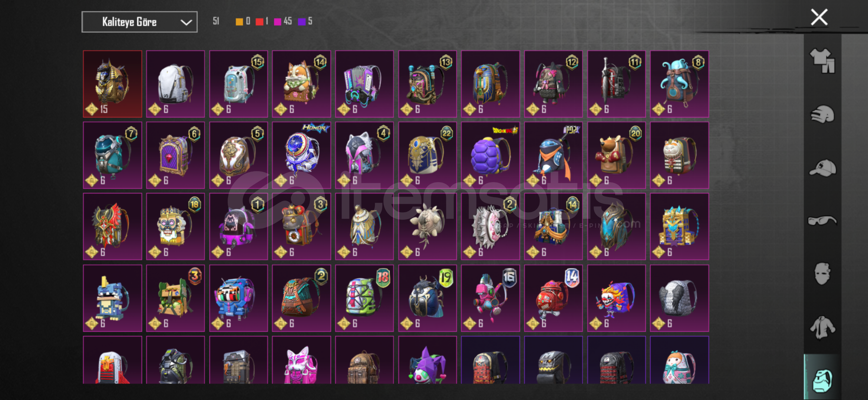Viewport: 868px width, 400px height.
Task: Open the cap hat category
Action: (x=822, y=168)
